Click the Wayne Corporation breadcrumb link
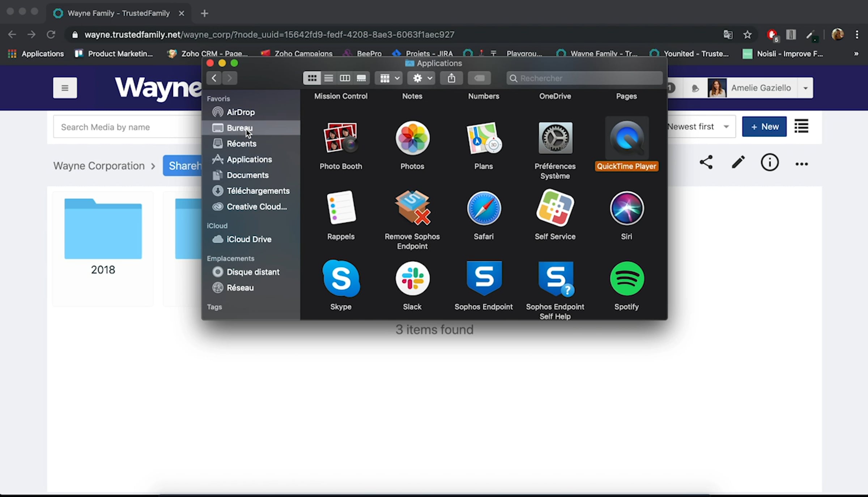868x497 pixels. click(x=99, y=166)
